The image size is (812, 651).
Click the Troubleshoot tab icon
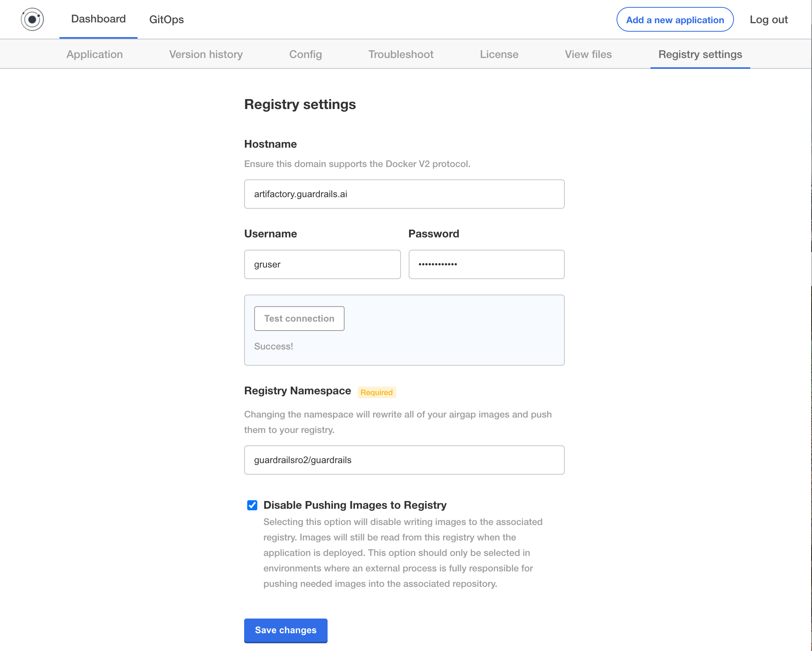[x=401, y=54]
